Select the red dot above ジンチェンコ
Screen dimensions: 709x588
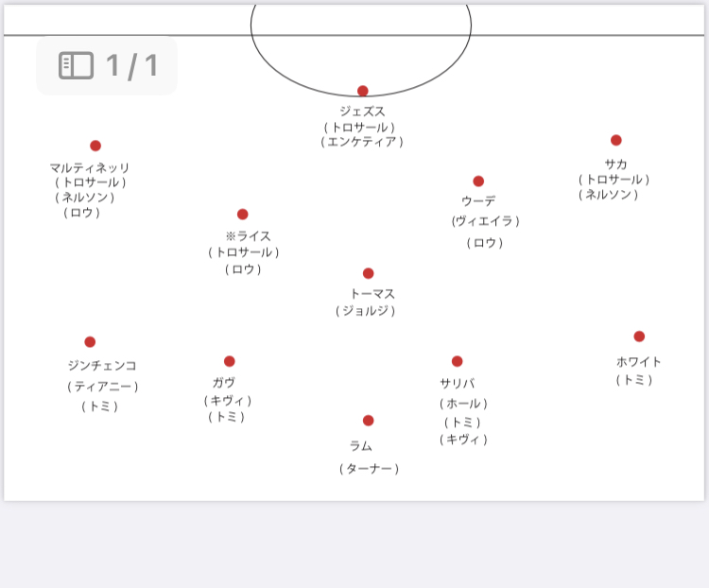click(x=90, y=342)
